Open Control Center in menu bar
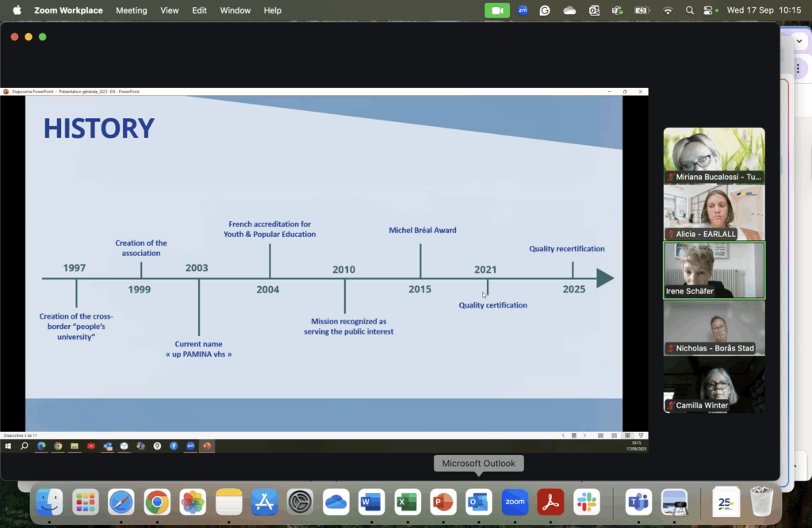 (x=708, y=10)
